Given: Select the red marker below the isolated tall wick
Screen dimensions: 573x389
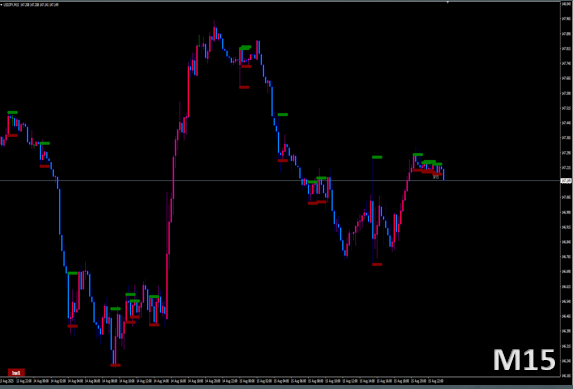Looking at the screenshot, I should click(x=377, y=264).
